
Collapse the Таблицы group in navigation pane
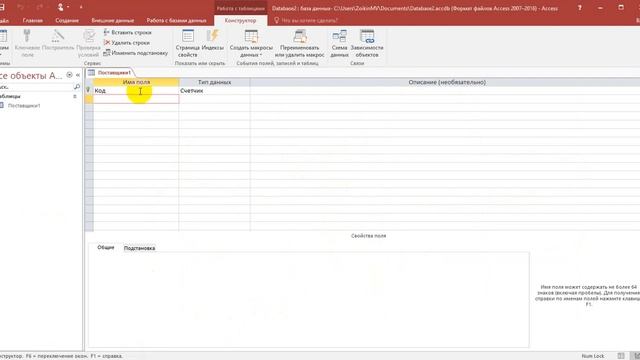75,96
